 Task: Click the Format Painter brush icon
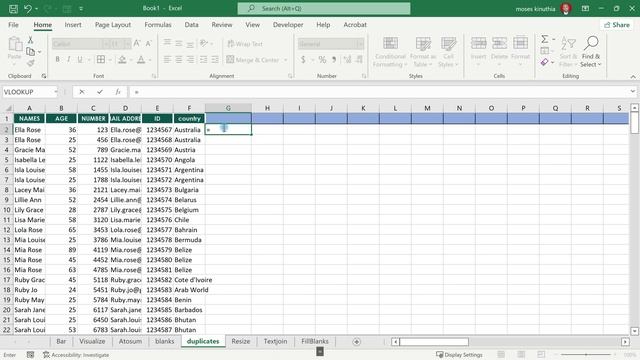click(x=30, y=63)
